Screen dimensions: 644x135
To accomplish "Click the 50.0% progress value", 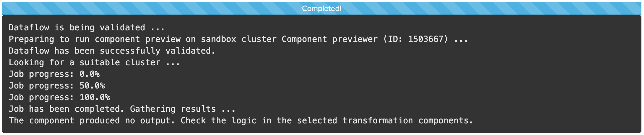I will [x=92, y=86].
